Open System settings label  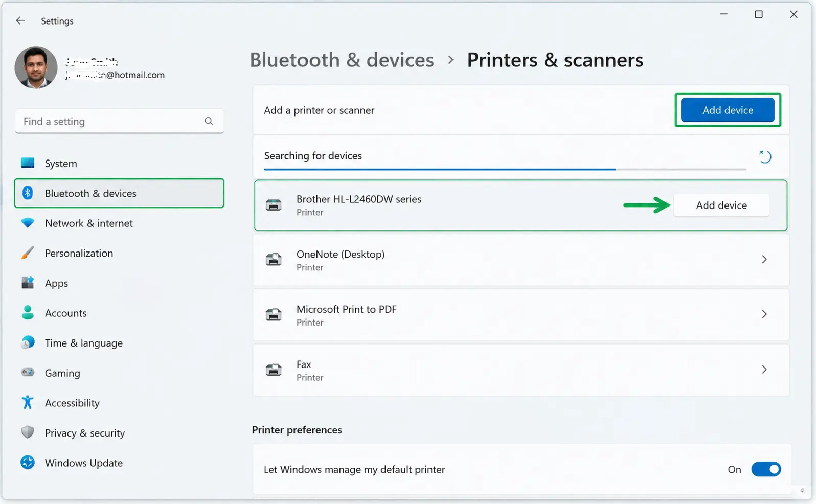[61, 164]
